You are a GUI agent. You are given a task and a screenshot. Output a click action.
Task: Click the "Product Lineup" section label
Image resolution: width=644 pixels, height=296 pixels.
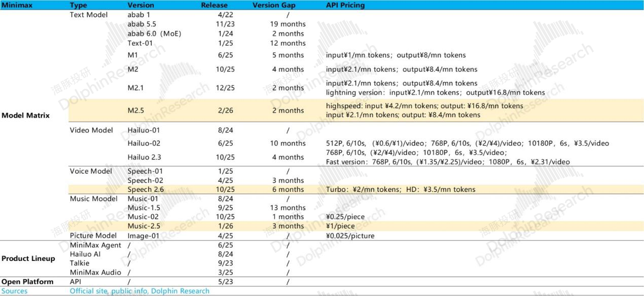point(28,258)
